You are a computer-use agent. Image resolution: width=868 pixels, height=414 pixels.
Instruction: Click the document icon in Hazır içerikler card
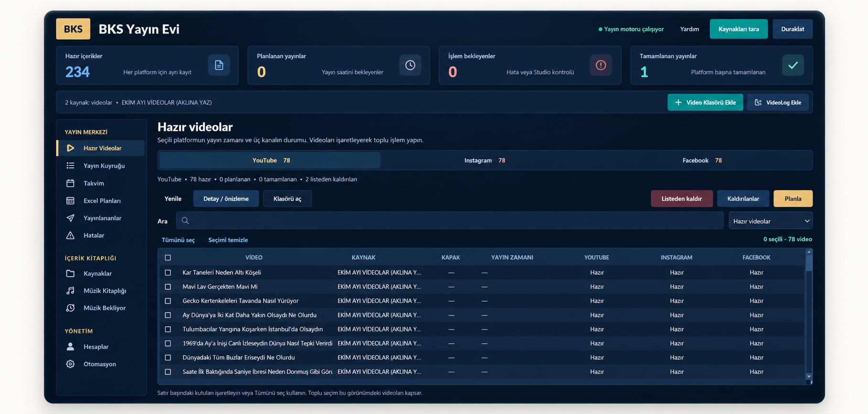(219, 65)
